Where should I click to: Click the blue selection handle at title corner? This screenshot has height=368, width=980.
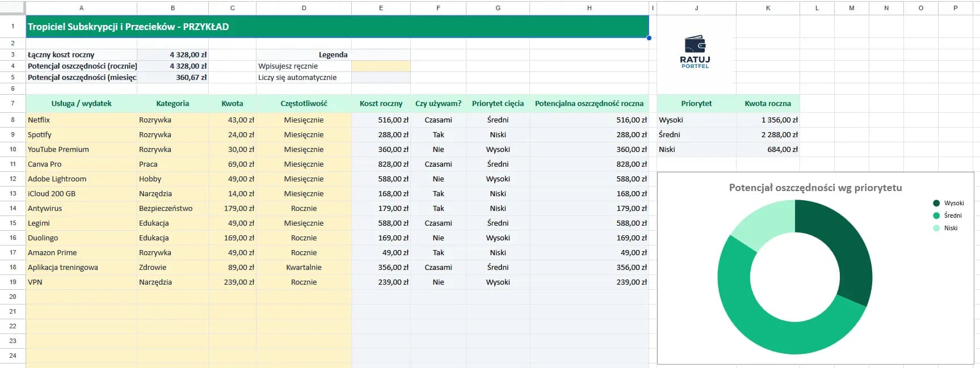(x=649, y=38)
